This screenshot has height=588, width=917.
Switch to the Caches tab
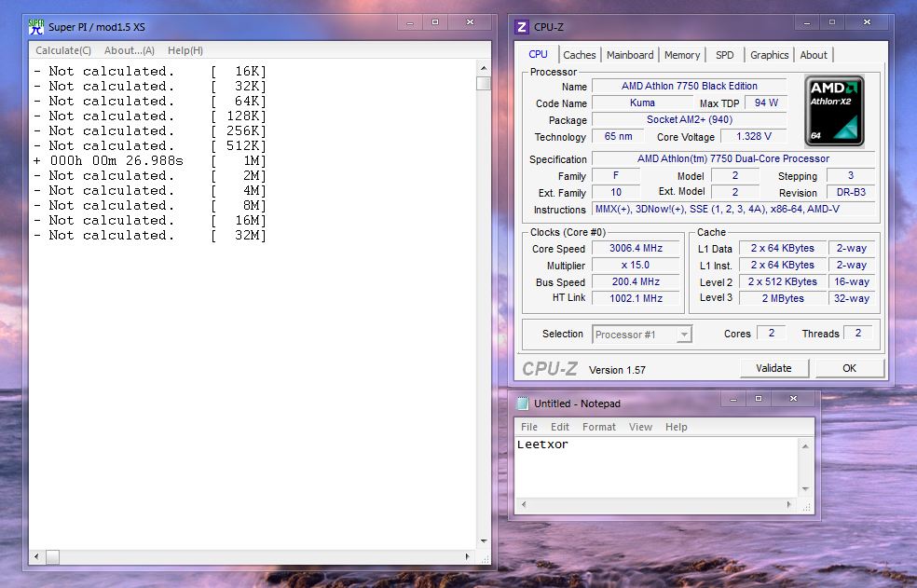pyautogui.click(x=580, y=55)
